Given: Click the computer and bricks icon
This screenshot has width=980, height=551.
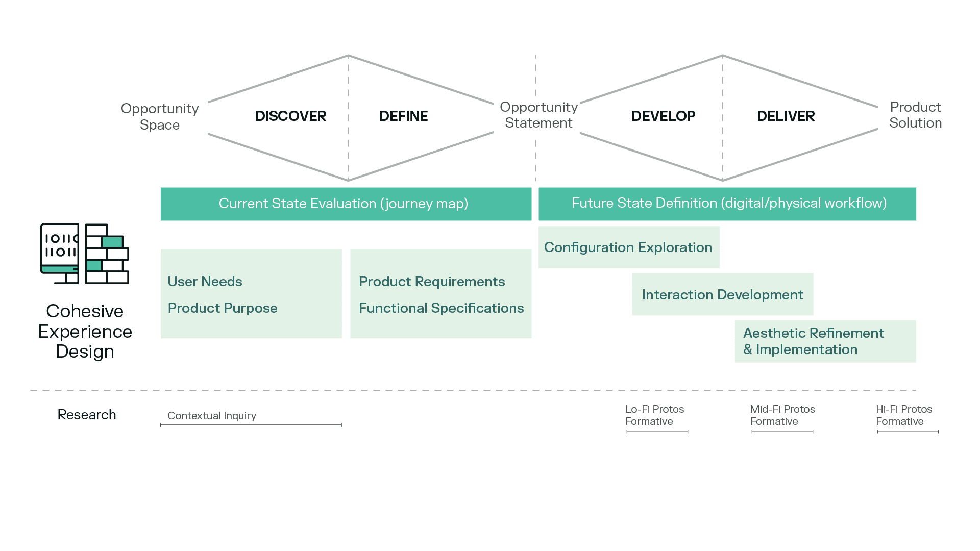Looking at the screenshot, I should 85,254.
